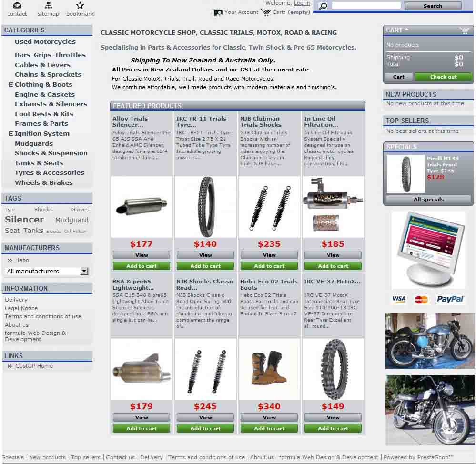Add the $340 Hebo Boots to cart
Image resolution: width=476 pixels, height=464 pixels.
tap(269, 428)
